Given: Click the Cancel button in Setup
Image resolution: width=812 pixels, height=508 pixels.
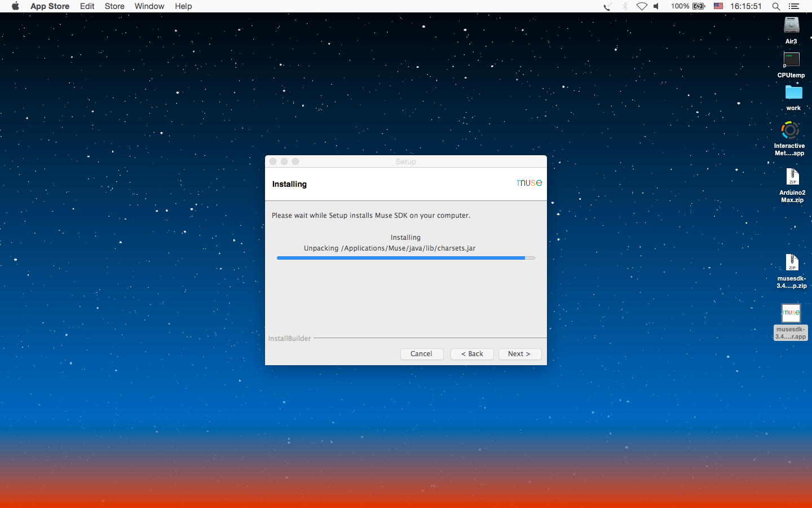Looking at the screenshot, I should (421, 354).
